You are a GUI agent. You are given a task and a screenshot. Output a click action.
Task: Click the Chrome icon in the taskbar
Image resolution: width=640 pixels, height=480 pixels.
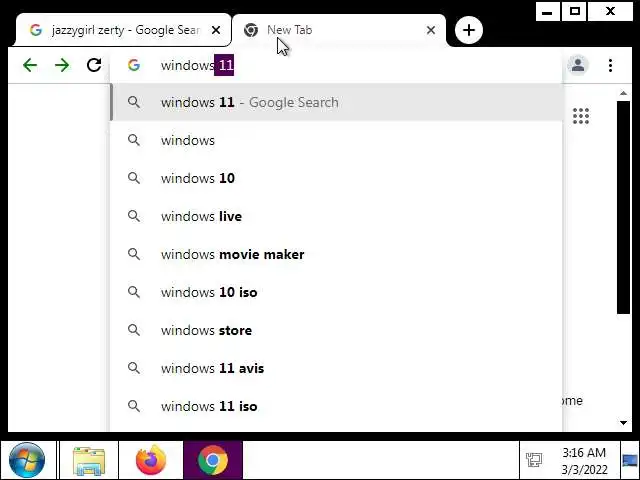pos(213,460)
